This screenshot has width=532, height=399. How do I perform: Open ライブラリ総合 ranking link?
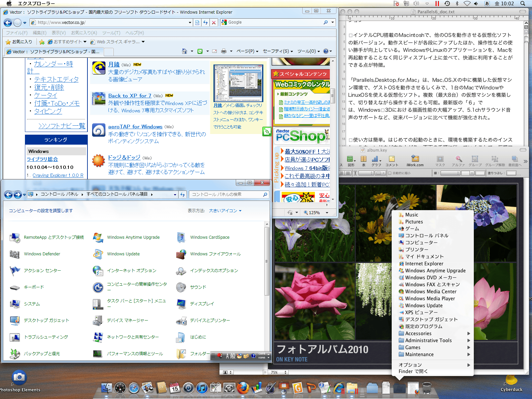click(42, 159)
